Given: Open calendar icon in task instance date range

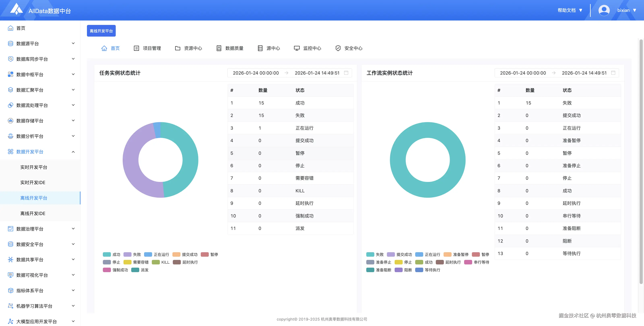Looking at the screenshot, I should [346, 73].
